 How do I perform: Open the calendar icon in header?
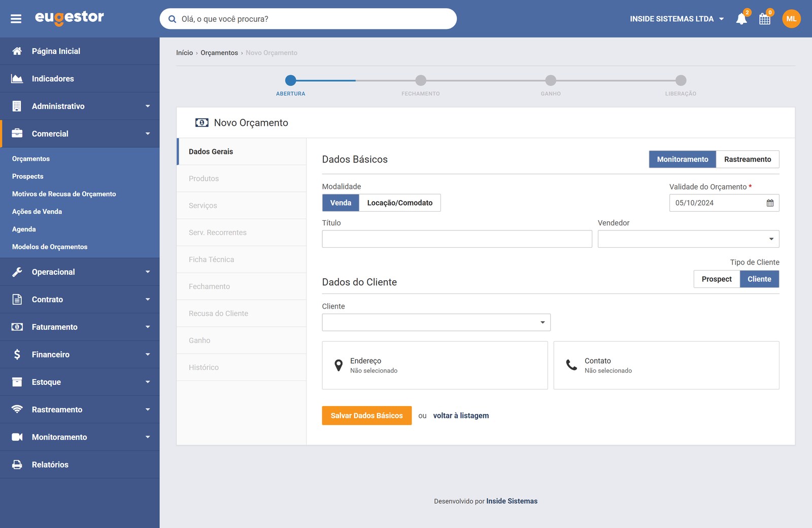(765, 19)
